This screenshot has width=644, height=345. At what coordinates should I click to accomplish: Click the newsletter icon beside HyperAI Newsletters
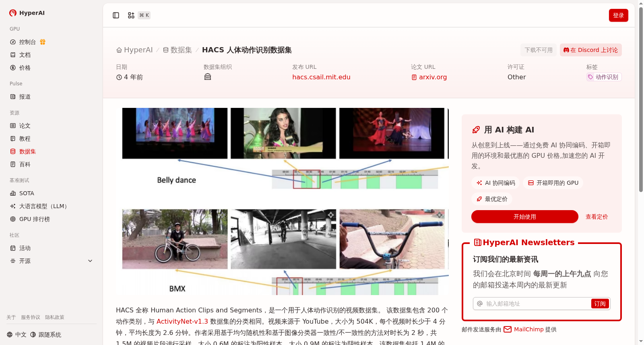click(478, 242)
